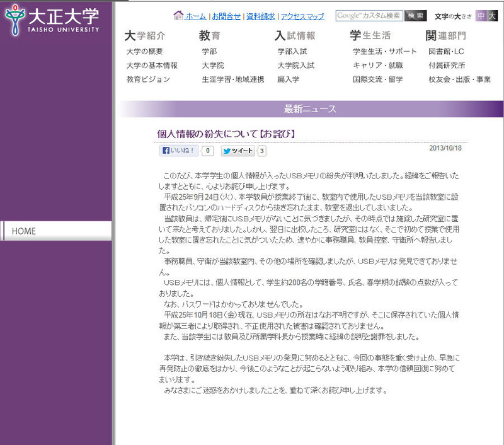Open the お問合せ contact link
This screenshot has height=445, width=504.
[226, 16]
